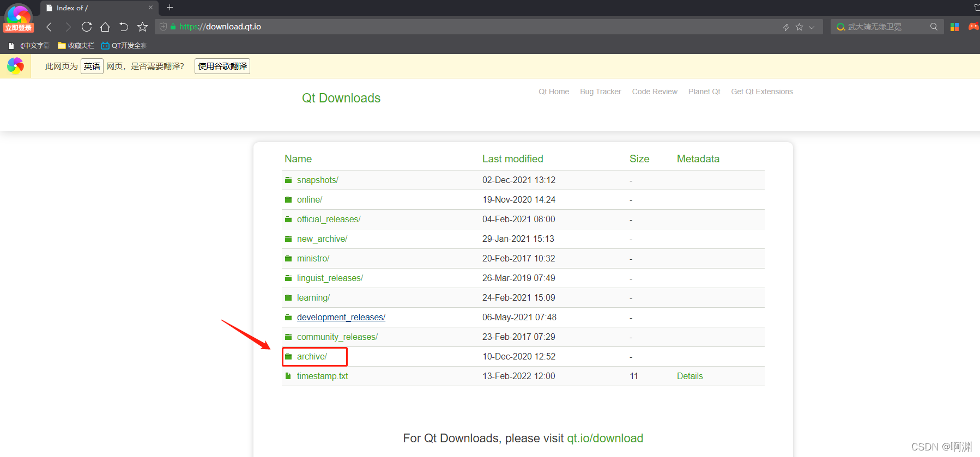Viewport: 980px width, 457px height.
Task: Bookmark this page with the star icon
Action: [142, 27]
